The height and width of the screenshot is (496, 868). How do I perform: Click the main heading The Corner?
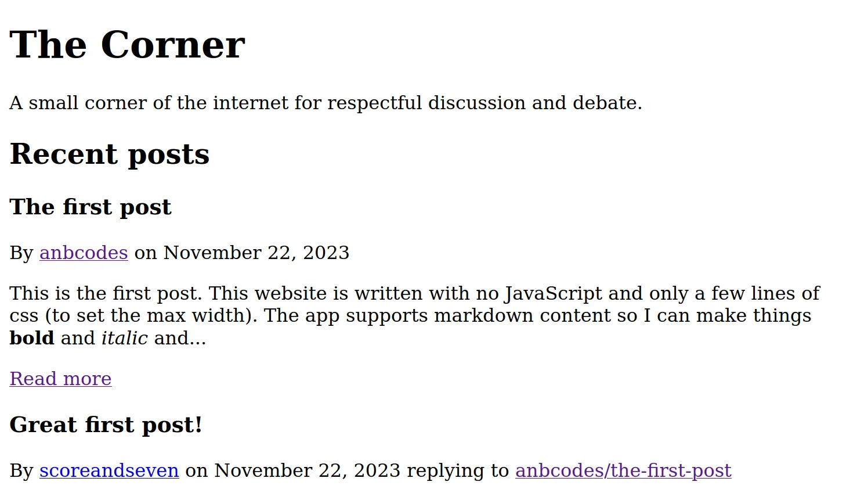point(127,45)
